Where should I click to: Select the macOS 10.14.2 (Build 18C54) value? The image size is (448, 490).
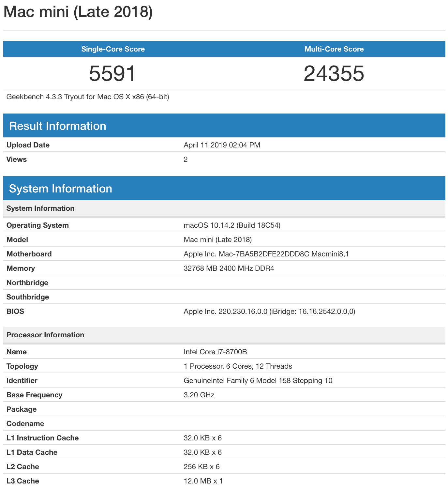click(x=232, y=225)
